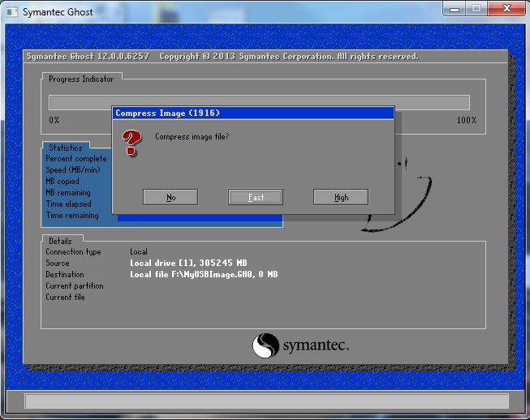Click the 'MB copied' label
This screenshot has width=530, height=420.
62,182
